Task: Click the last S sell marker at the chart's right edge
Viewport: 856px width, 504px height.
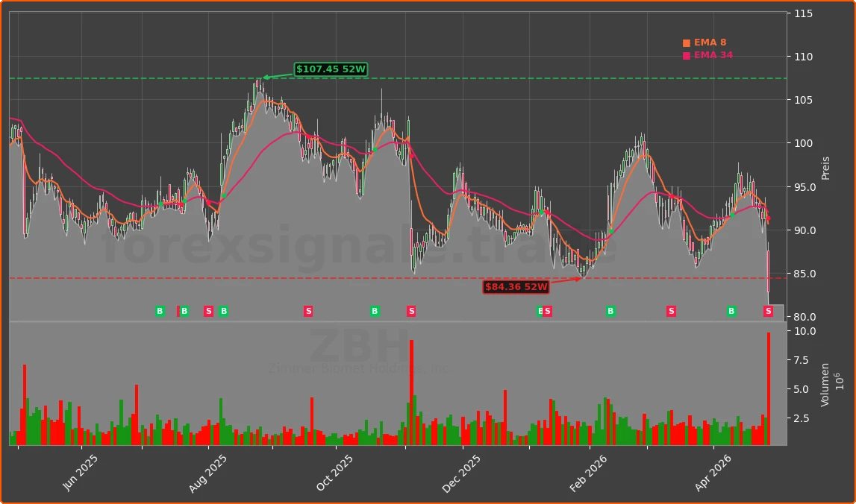Action: coord(768,311)
